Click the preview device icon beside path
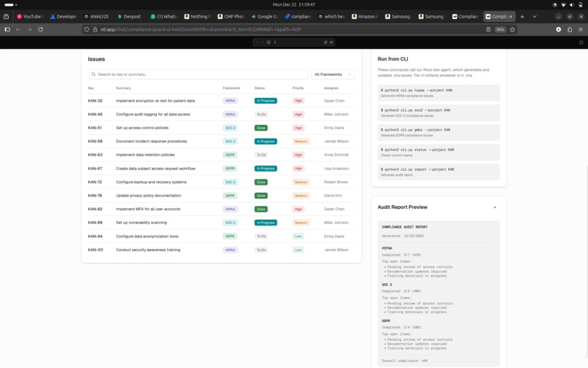The image size is (588, 368). [x=268, y=42]
